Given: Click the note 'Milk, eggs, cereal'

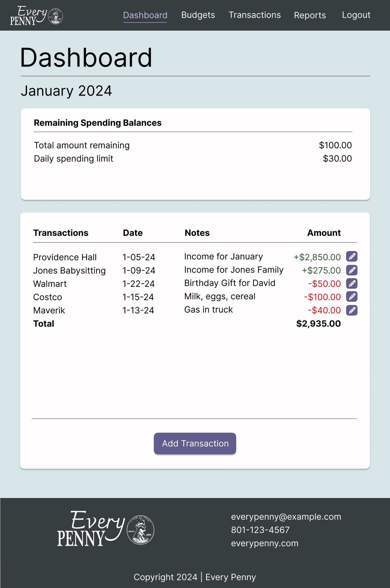Looking at the screenshot, I should coord(220,296).
